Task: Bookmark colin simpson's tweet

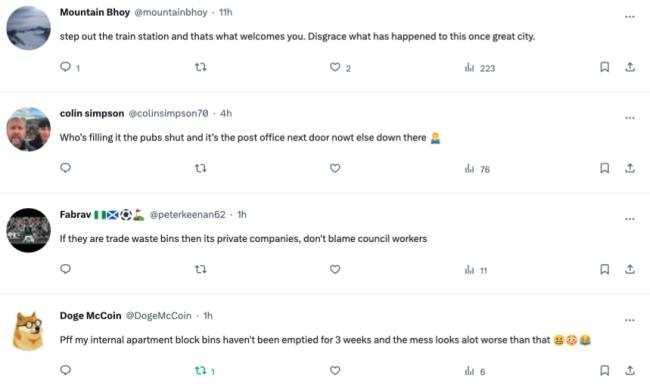Action: (604, 168)
